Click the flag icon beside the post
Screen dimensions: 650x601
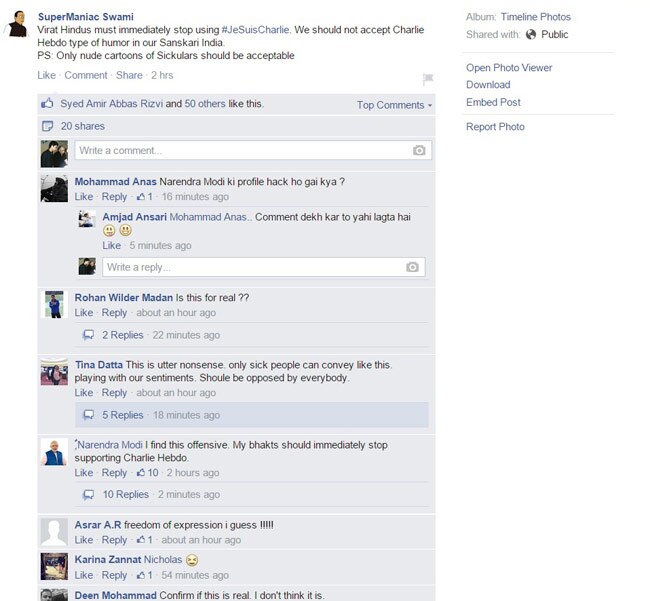tap(428, 78)
